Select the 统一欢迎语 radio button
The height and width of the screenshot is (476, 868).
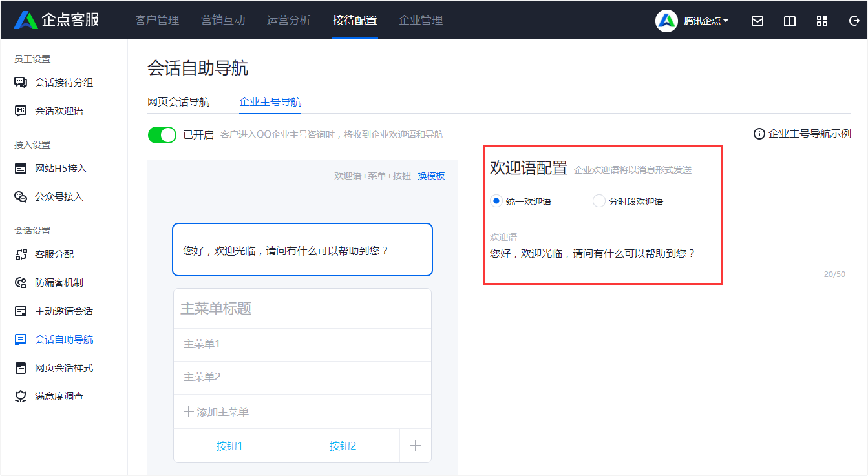496,201
